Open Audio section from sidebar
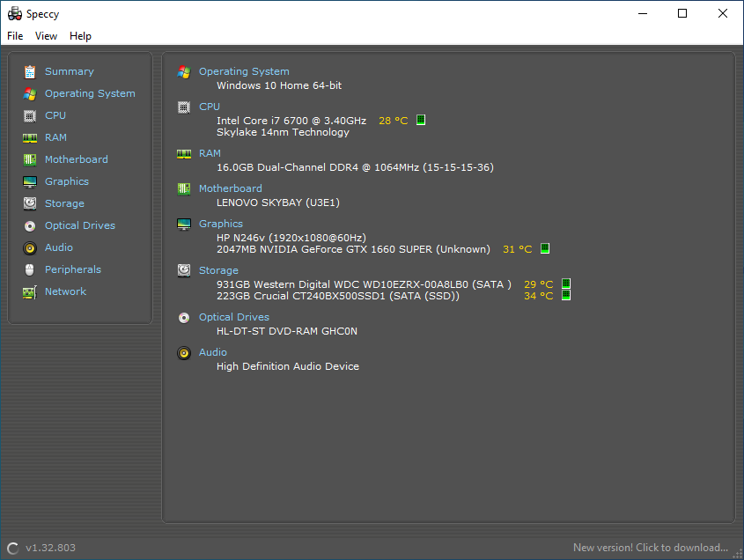The height and width of the screenshot is (560, 744). point(59,247)
